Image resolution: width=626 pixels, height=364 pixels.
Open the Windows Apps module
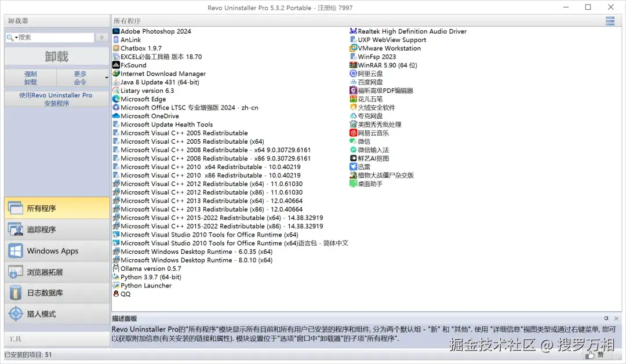57,250
